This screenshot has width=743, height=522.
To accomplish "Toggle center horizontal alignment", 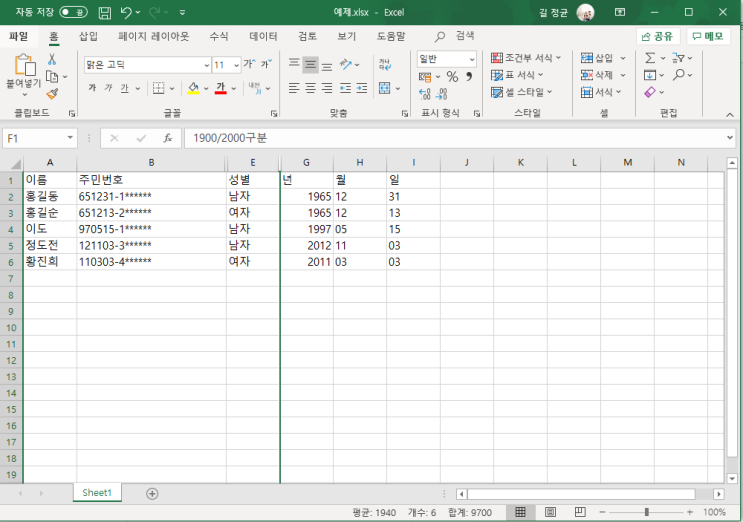I will click(x=310, y=88).
